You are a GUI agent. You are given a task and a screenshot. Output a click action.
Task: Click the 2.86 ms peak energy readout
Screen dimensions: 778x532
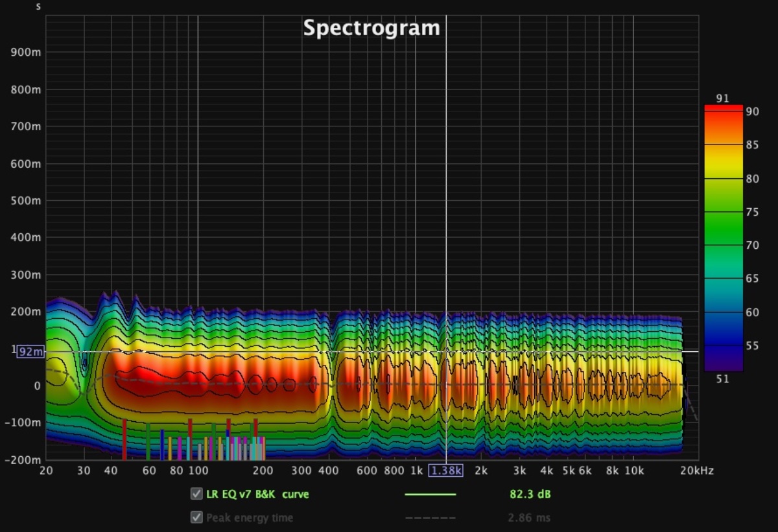[x=530, y=518]
